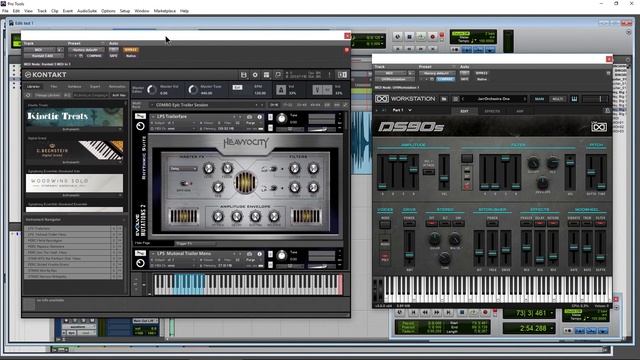Click Kontakt minimized view icon
This screenshot has width=640, height=360.
[278, 75]
